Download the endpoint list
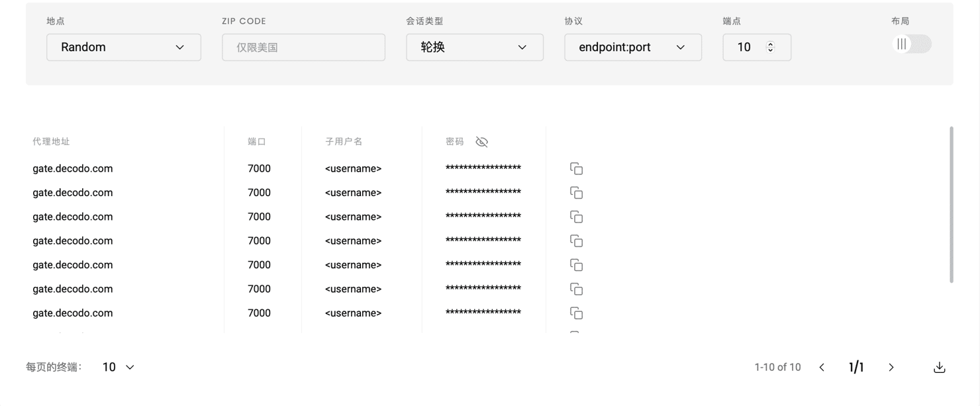 point(939,368)
